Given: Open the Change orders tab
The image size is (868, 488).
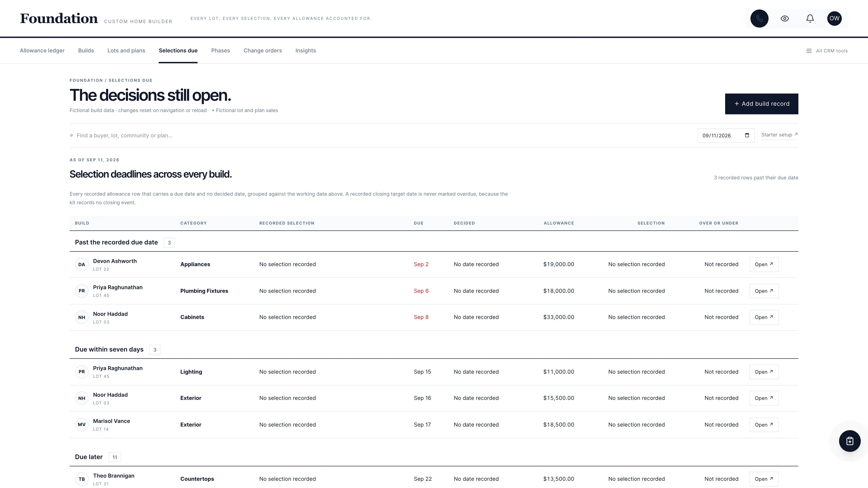Looking at the screenshot, I should pos(262,51).
